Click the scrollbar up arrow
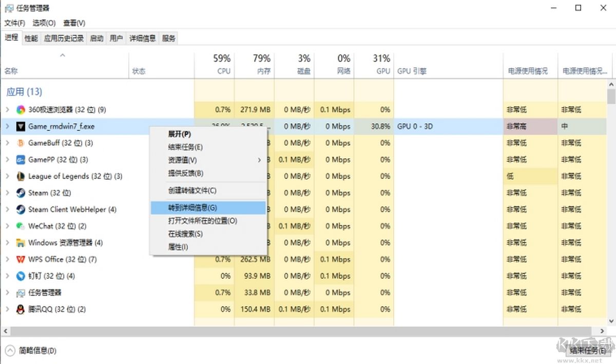This screenshot has height=364, width=616. pos(610,84)
